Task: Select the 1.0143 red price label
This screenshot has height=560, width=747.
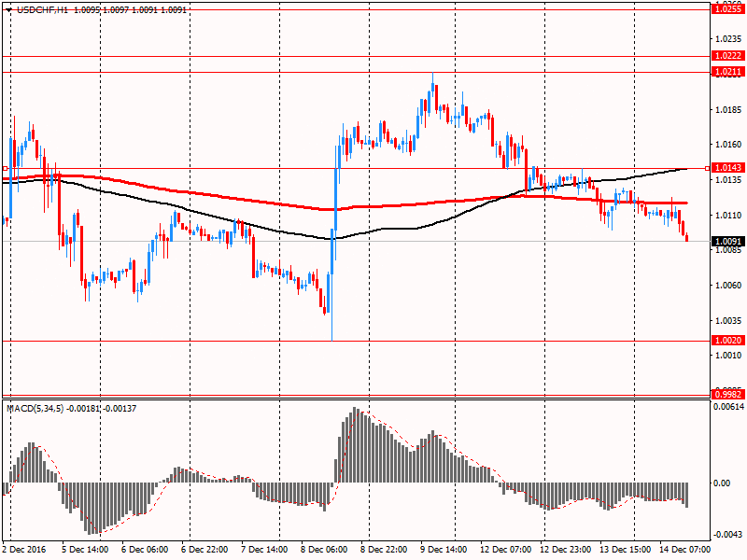Action: click(x=726, y=168)
